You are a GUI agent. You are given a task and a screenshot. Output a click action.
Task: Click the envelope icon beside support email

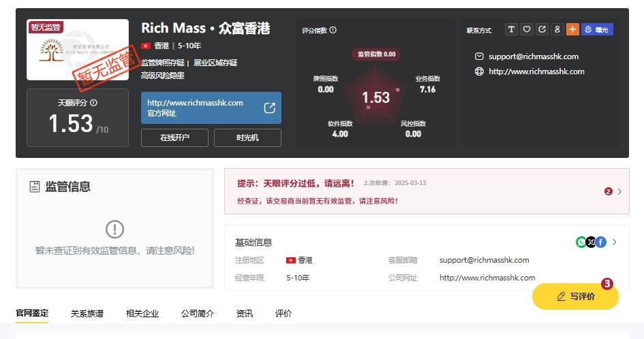pos(479,56)
